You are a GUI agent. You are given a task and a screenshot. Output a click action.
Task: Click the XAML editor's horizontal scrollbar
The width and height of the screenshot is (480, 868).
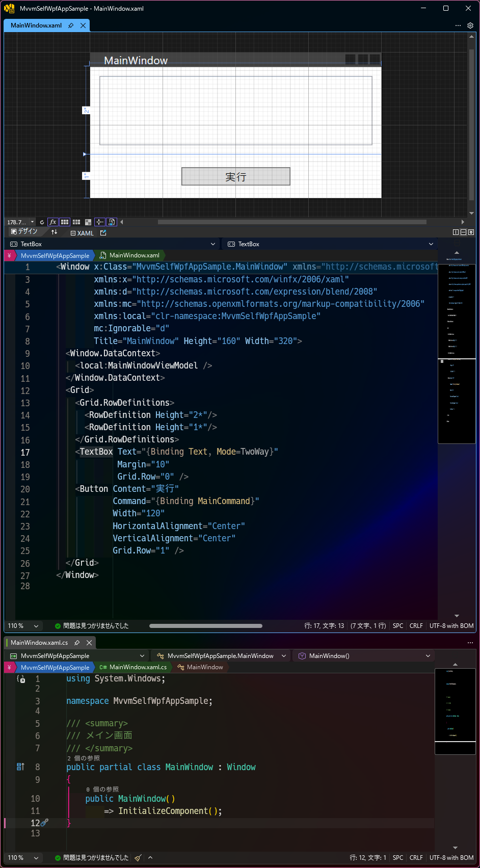206,626
